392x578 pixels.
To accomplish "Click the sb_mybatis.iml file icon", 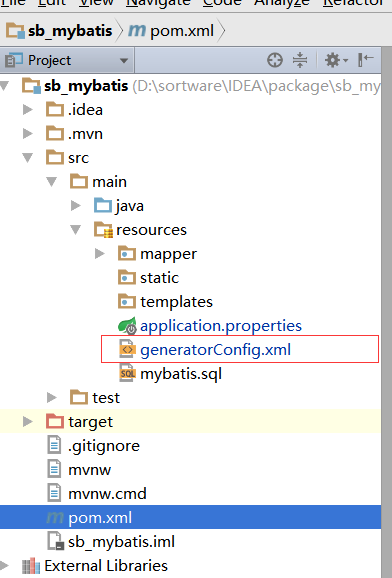I will click(55, 541).
